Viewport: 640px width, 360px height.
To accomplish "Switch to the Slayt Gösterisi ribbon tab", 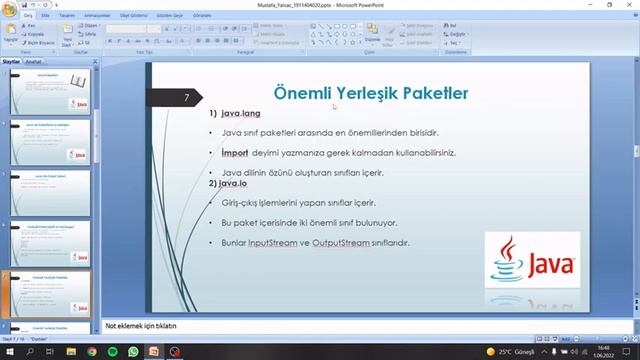I will click(x=133, y=16).
